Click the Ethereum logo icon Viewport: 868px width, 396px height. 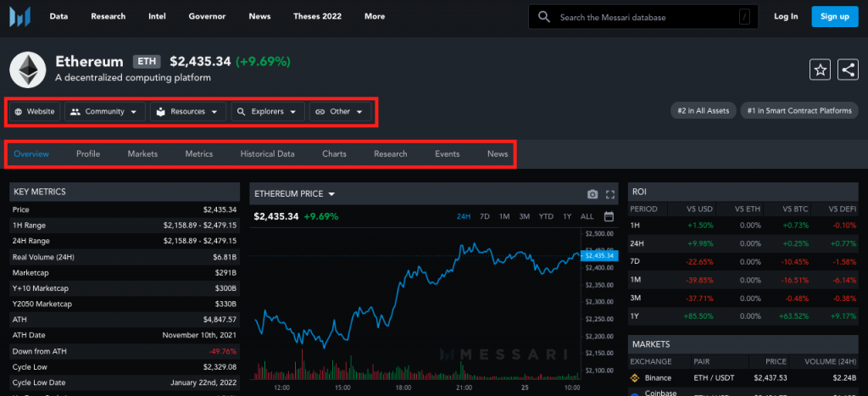click(28, 69)
